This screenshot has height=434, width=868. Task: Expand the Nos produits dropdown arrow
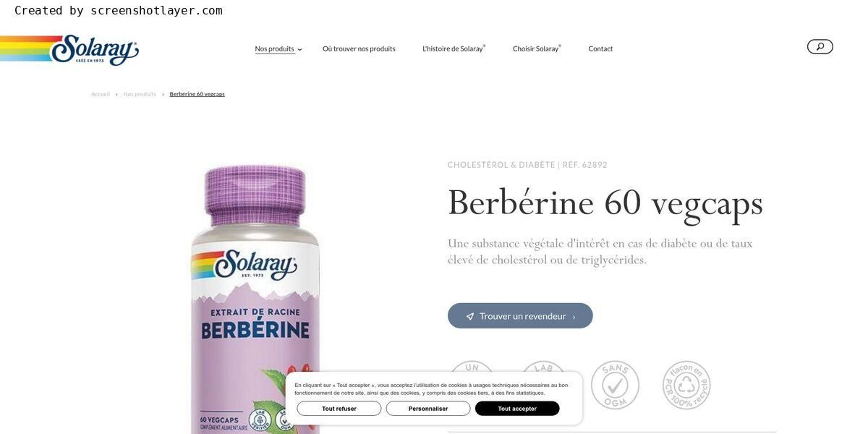pyautogui.click(x=299, y=49)
